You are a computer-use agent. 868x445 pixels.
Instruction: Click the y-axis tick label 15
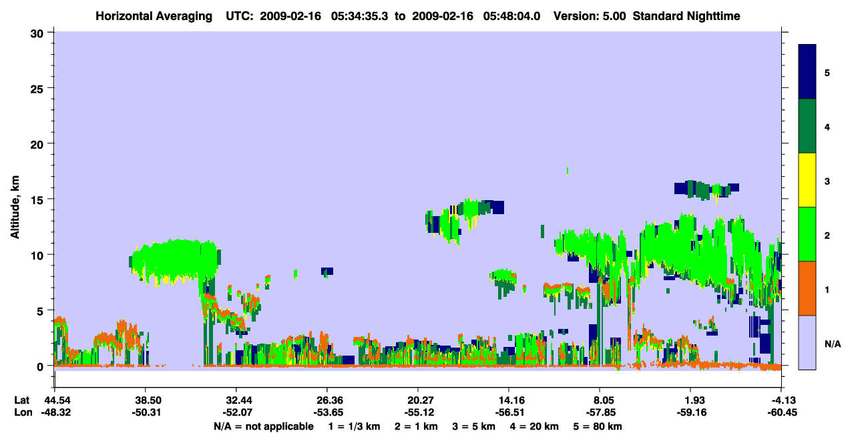[x=39, y=199]
